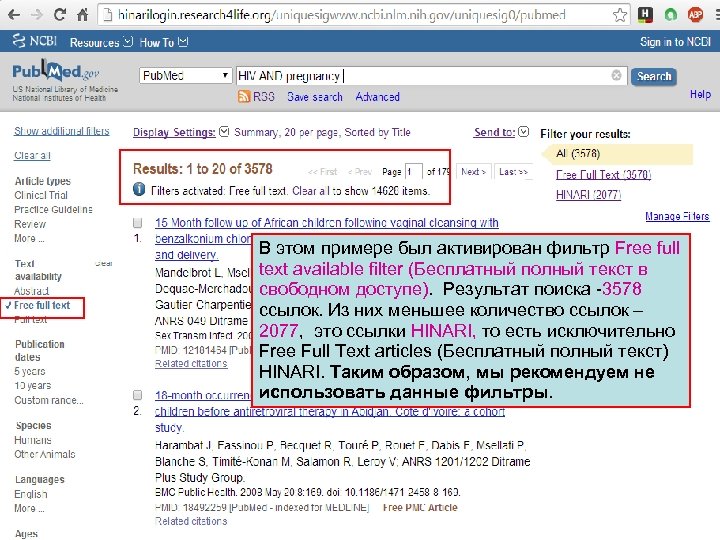Click Sign in to NCBI
Screen dimensions: 720x540
pyautogui.click(x=675, y=42)
